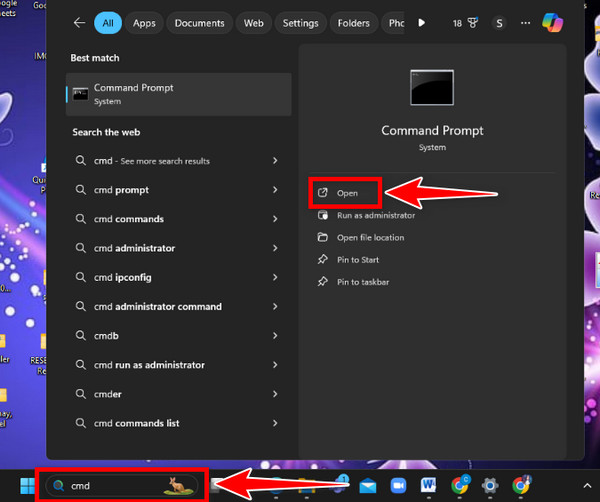Open the Chrome taskbar icon with C badge
The height and width of the screenshot is (502, 600).
[x=460, y=485]
